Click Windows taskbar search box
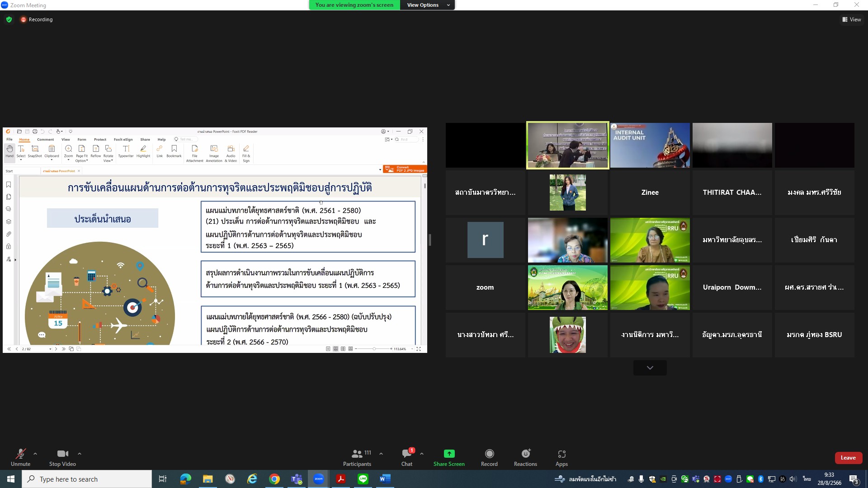The width and height of the screenshot is (868, 488). (87, 479)
